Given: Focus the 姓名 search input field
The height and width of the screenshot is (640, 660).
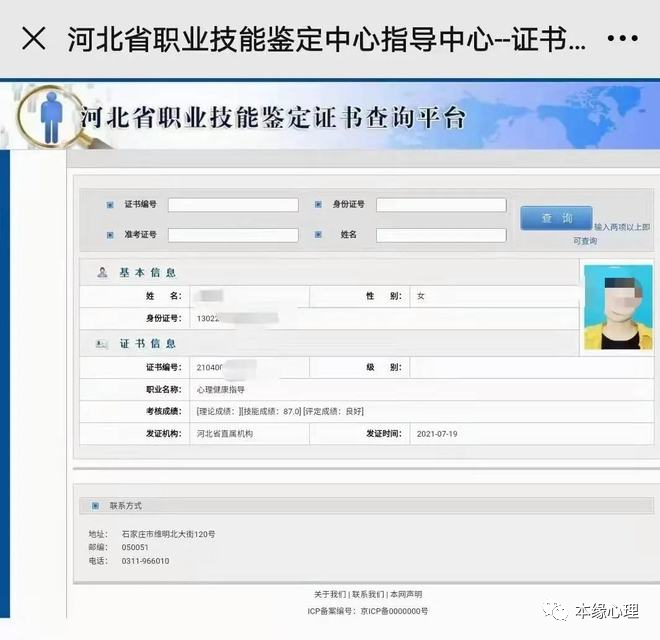Looking at the screenshot, I should 441,235.
